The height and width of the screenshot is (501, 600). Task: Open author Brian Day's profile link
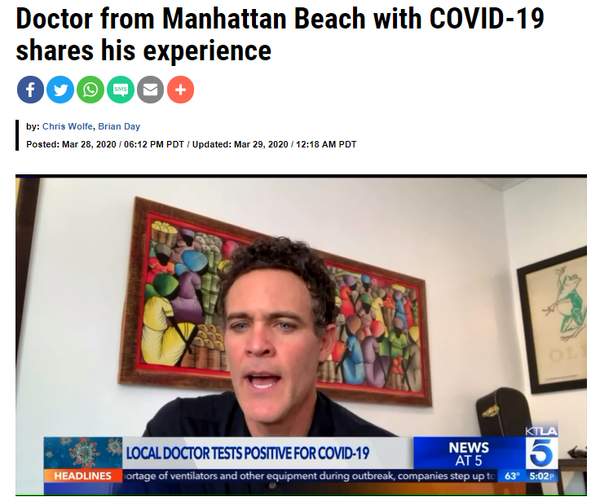pos(119,126)
